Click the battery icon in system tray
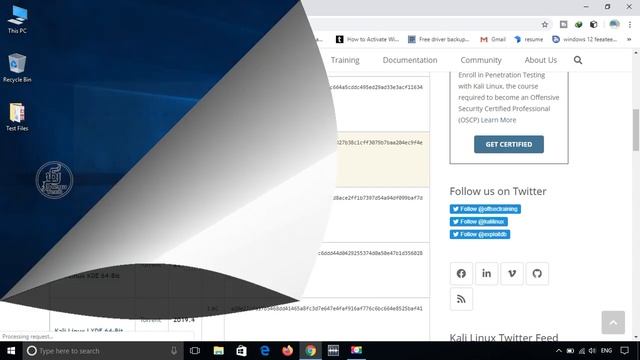Screen dimensions: 640x360 pyautogui.click(x=571, y=351)
